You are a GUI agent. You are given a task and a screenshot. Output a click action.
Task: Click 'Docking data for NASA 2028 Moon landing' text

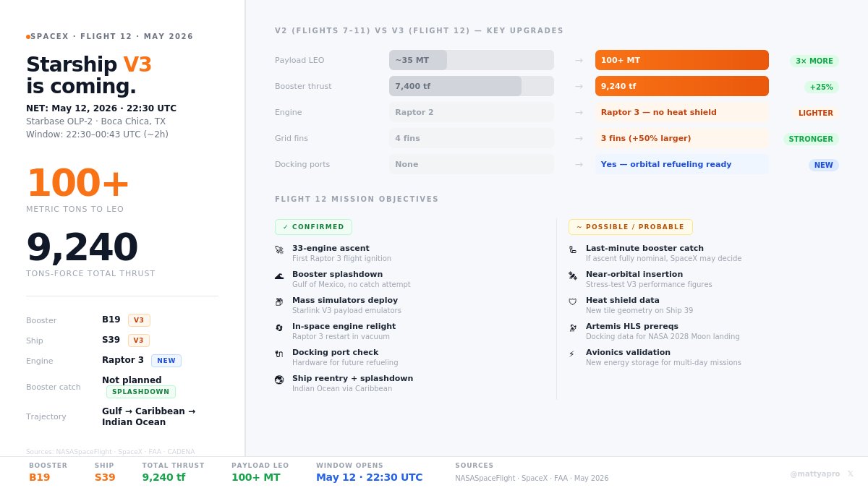tap(663, 337)
